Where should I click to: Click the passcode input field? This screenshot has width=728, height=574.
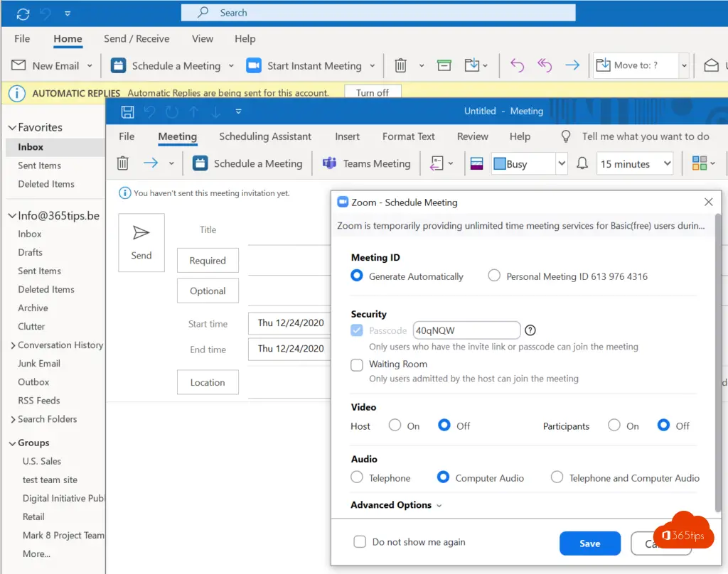[466, 330]
